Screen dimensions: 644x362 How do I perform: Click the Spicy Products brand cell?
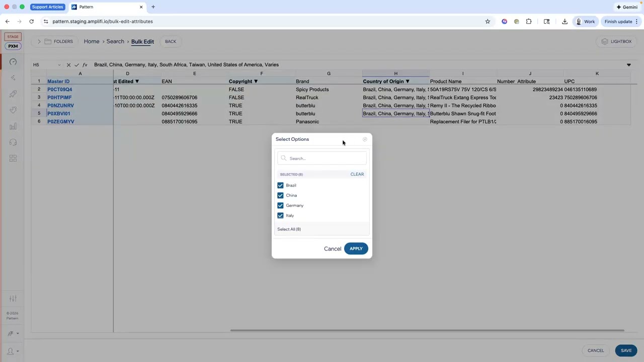tap(329, 89)
